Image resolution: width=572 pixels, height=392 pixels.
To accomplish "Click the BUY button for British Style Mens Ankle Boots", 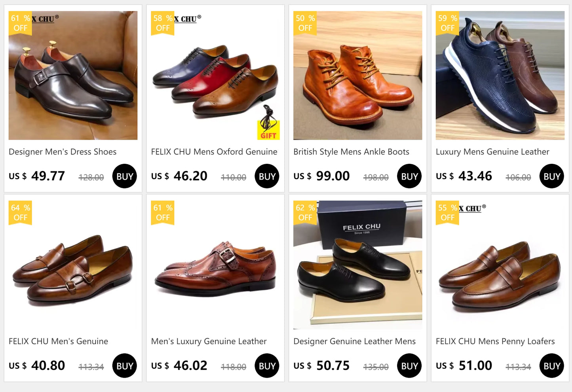I will (409, 176).
